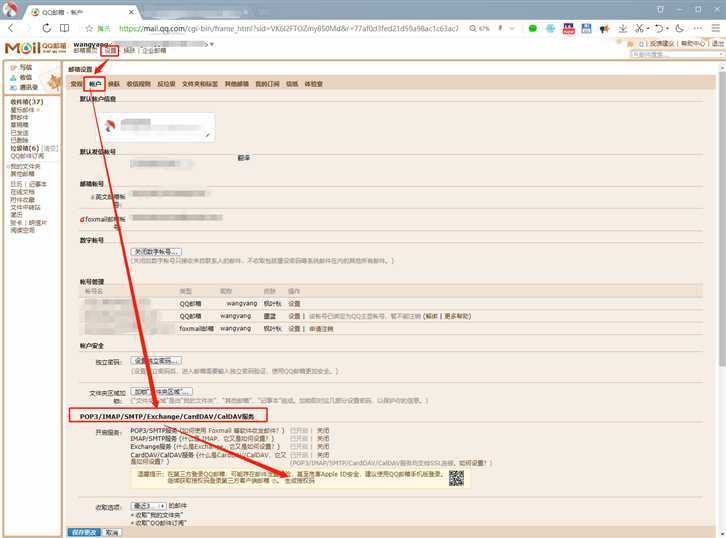Open the browser downloads arrow icon
The height and width of the screenshot is (538, 726).
click(623, 28)
